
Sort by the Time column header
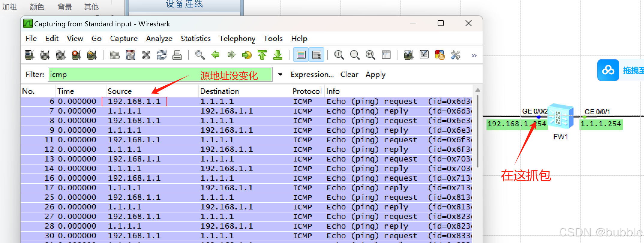(81, 91)
